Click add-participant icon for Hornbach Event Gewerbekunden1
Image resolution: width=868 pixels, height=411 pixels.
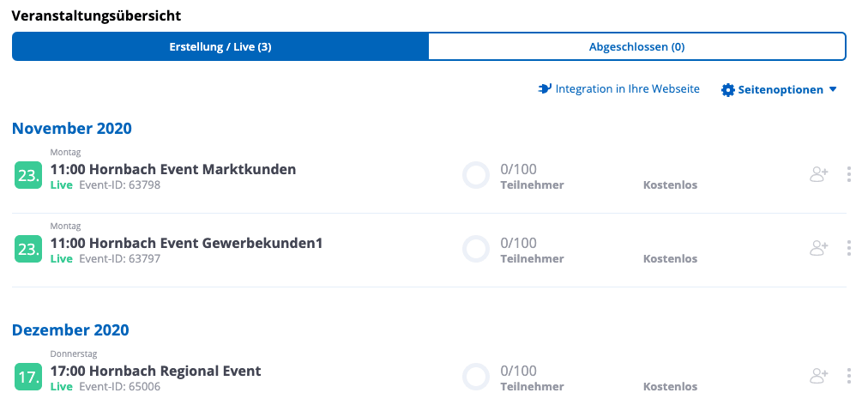pos(818,248)
